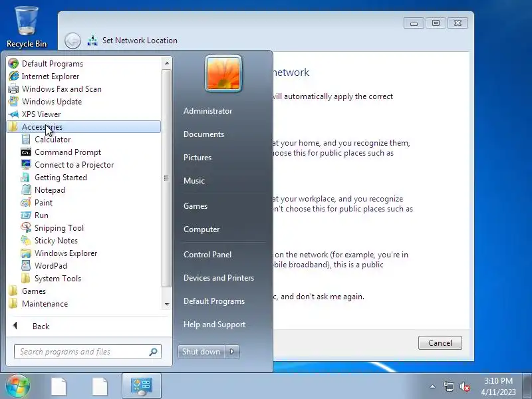Show hidden tray icons arrow
The height and width of the screenshot is (399, 532).
[433, 386]
